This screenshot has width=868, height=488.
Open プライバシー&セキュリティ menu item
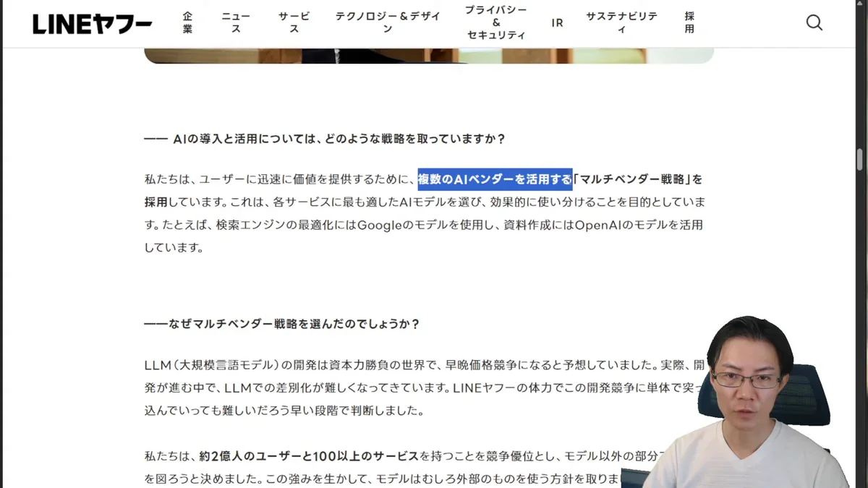[496, 22]
